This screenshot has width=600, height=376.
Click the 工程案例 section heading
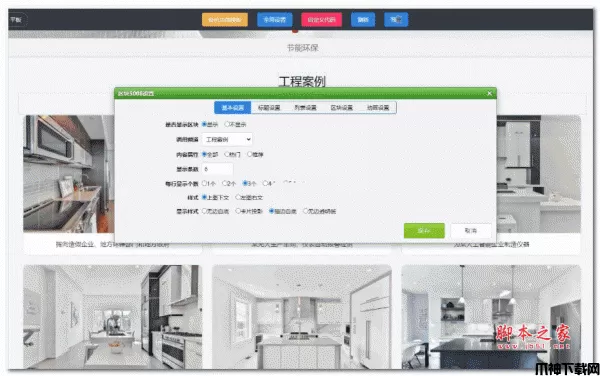point(302,81)
